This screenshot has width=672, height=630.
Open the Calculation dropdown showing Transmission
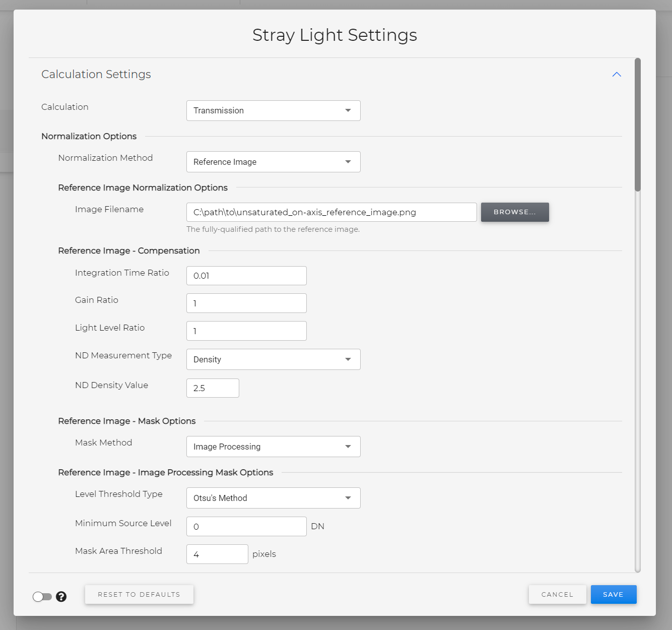click(x=274, y=110)
